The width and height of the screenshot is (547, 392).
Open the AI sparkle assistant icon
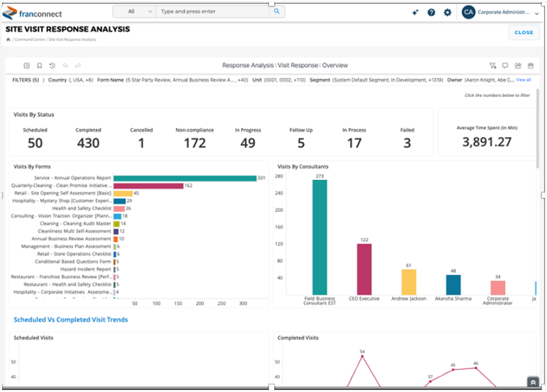click(x=415, y=12)
